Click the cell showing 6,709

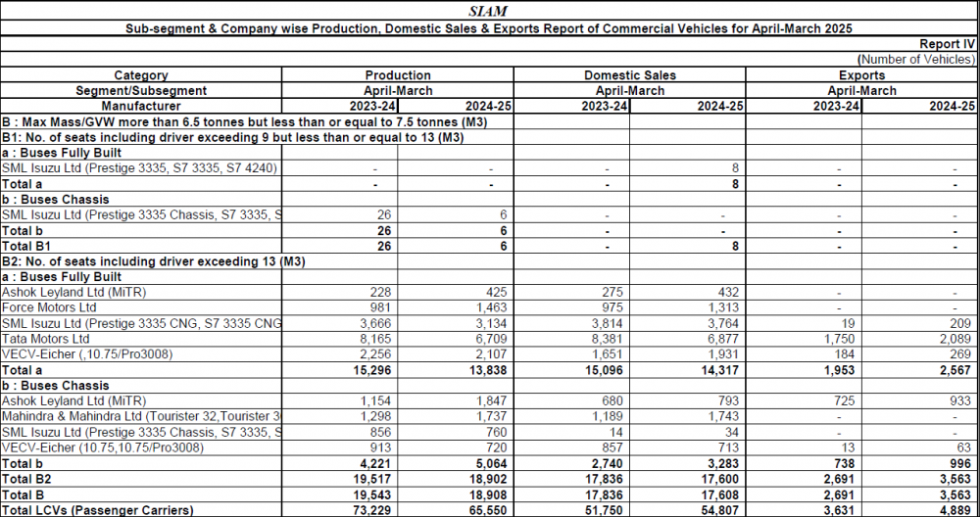tap(492, 339)
